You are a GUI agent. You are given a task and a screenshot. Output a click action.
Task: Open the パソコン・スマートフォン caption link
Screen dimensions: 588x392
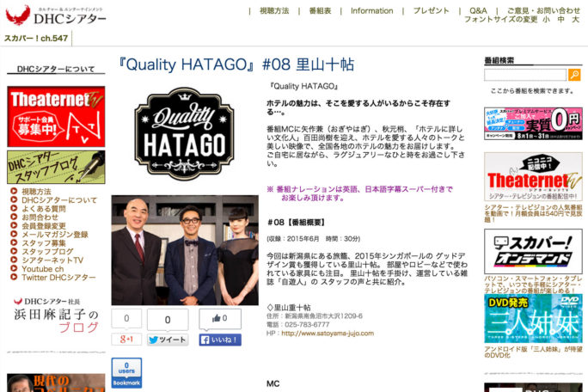pos(533,285)
